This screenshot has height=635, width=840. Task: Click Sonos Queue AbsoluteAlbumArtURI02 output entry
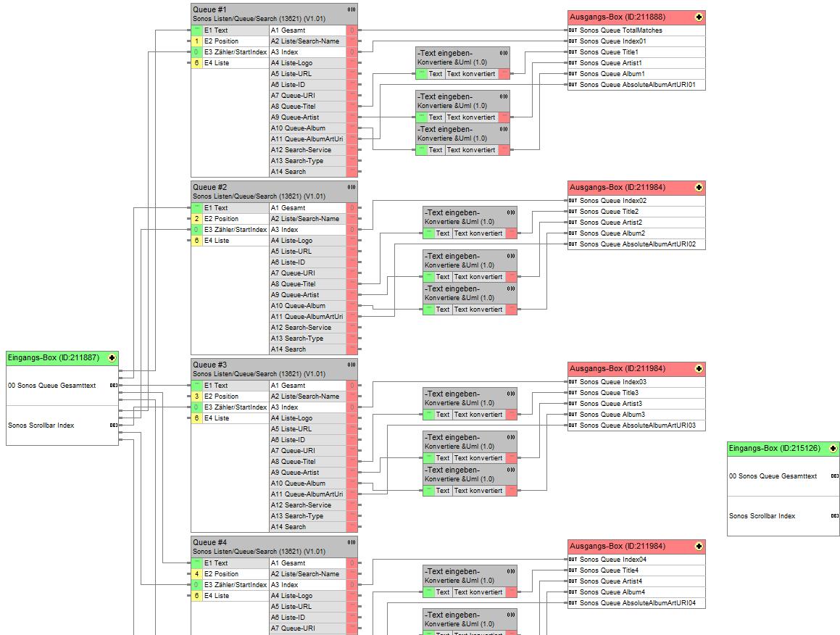click(637, 244)
